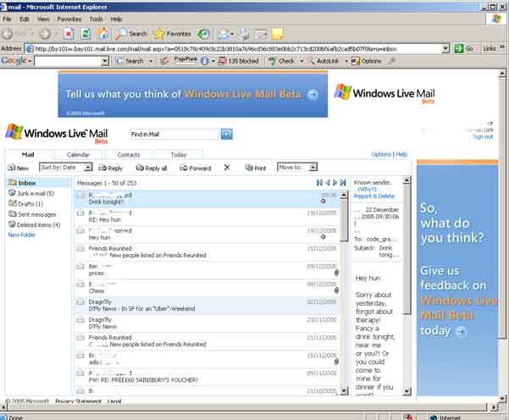Viewport: 509px width, 420px height.
Task: Open the Google logo menu dropdown
Action: [x=16, y=61]
